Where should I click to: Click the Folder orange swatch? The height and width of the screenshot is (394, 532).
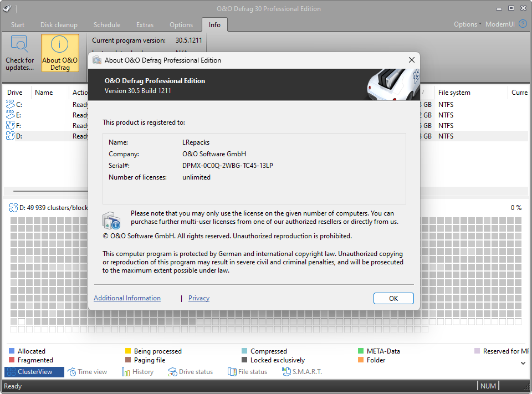361,360
